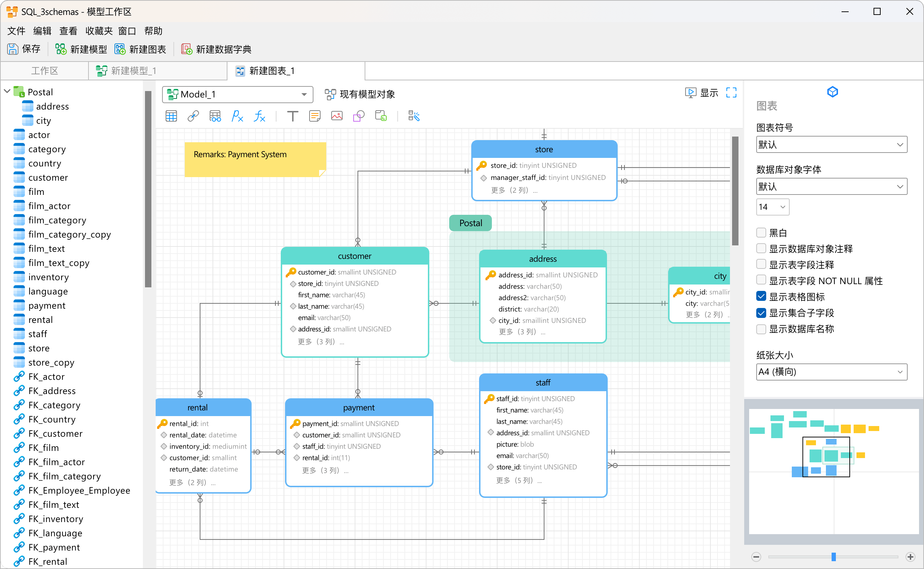Open the 查看 menu

point(68,31)
